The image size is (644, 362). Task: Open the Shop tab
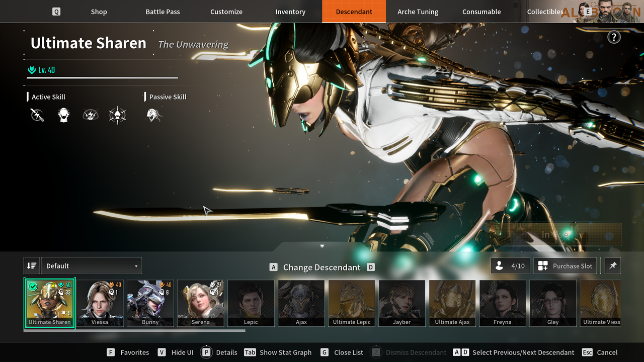99,12
